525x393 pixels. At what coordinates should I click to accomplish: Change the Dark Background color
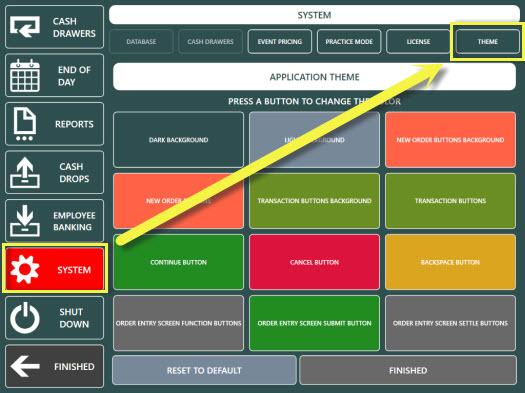pyautogui.click(x=178, y=140)
